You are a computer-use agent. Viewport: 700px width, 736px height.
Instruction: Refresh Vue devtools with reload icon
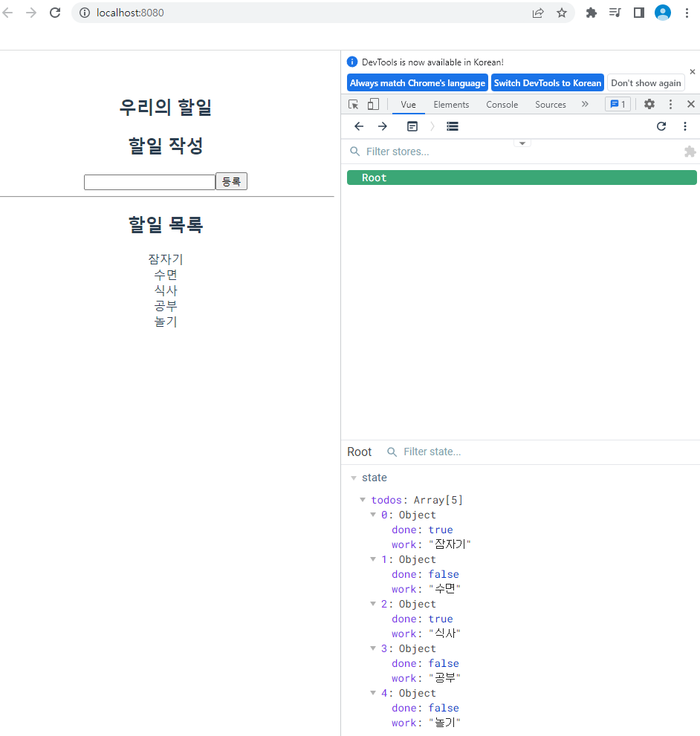tap(661, 126)
